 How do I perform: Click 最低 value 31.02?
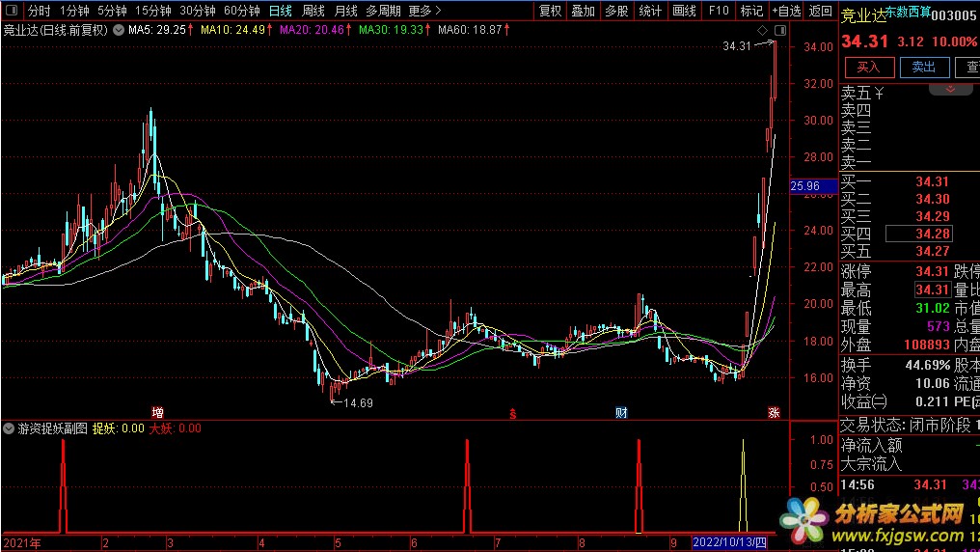(x=932, y=308)
